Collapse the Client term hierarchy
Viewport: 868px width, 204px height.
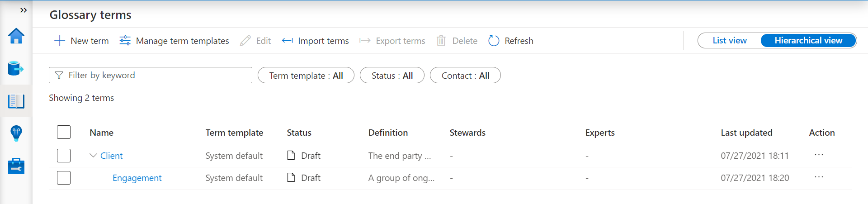(93, 156)
